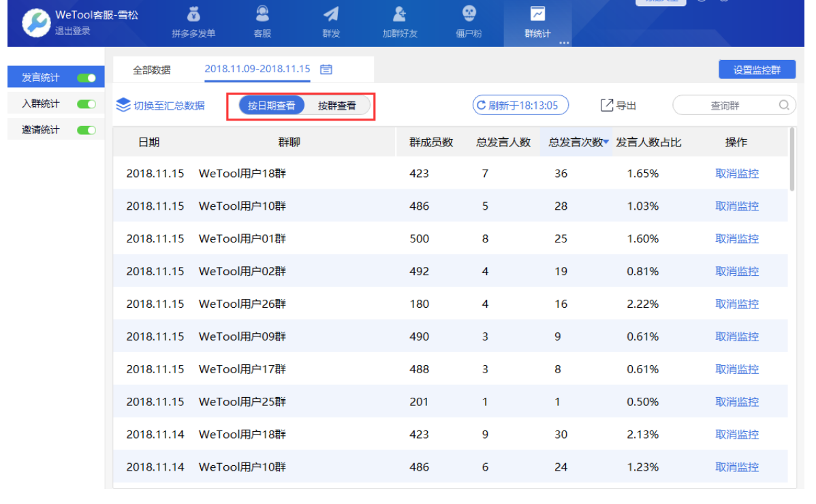816x504 pixels.
Task: Open the 群发 paper plane icon
Action: point(331,14)
